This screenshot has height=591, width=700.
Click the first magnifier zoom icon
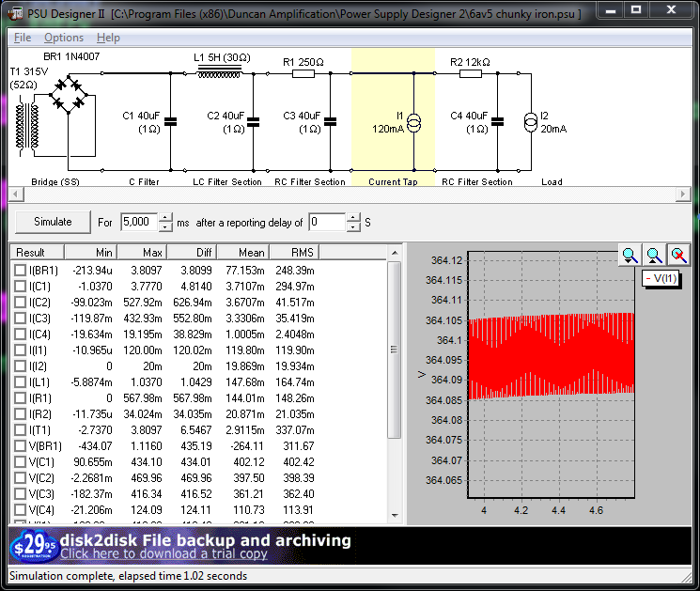click(x=630, y=255)
